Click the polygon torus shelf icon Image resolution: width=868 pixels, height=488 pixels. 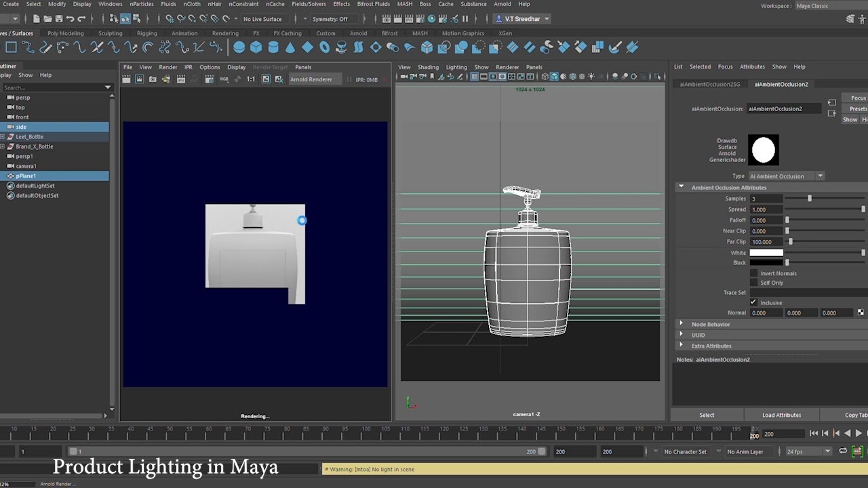click(x=324, y=47)
